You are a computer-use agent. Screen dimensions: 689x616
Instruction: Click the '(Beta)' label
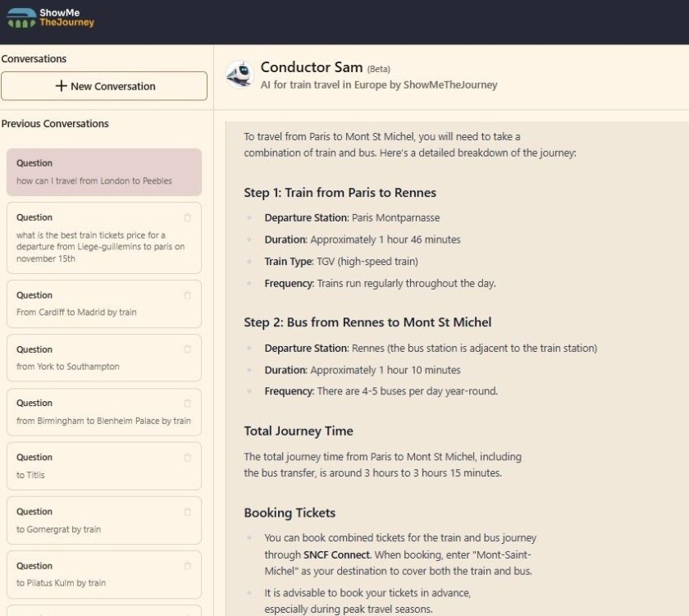(x=379, y=69)
